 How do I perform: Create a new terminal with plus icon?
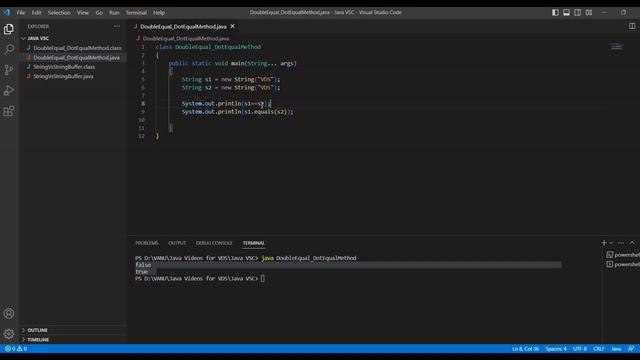pyautogui.click(x=604, y=243)
